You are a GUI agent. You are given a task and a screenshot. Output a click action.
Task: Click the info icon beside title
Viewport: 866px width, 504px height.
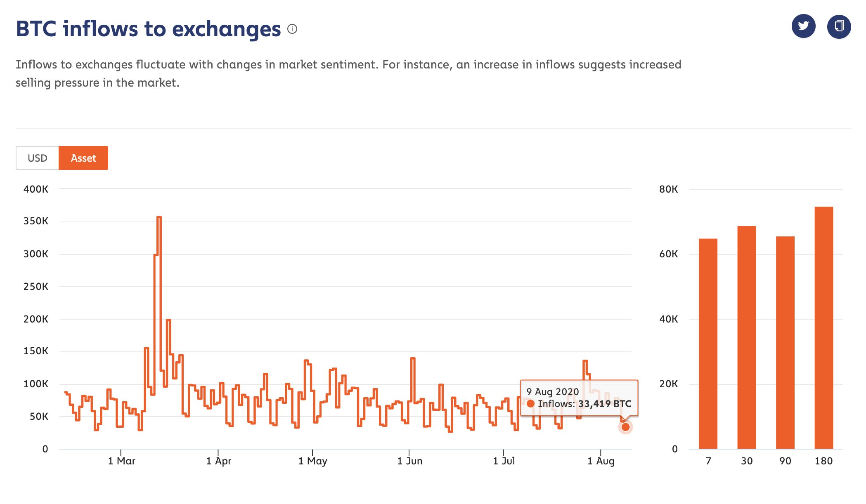click(292, 29)
